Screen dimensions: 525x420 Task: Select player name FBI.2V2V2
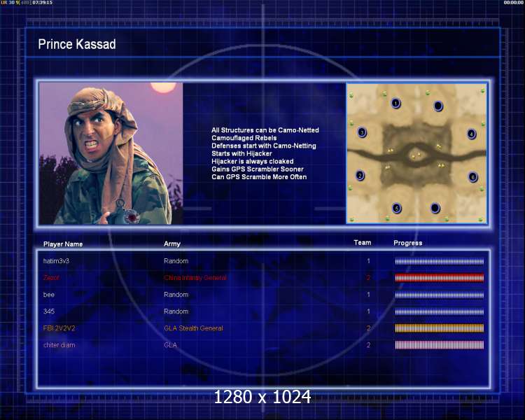[x=59, y=328]
